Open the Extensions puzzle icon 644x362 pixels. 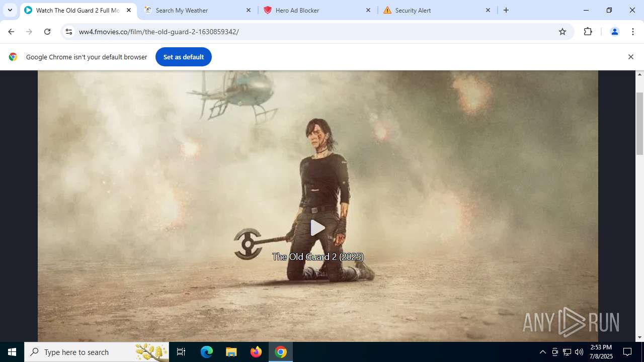click(588, 32)
